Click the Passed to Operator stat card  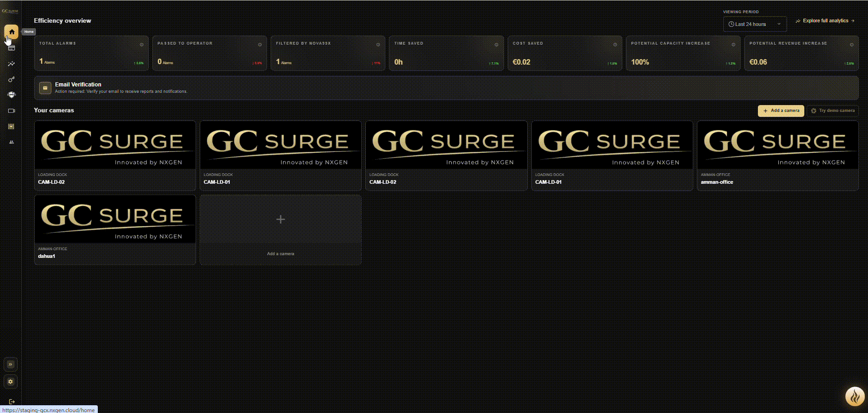click(x=210, y=53)
